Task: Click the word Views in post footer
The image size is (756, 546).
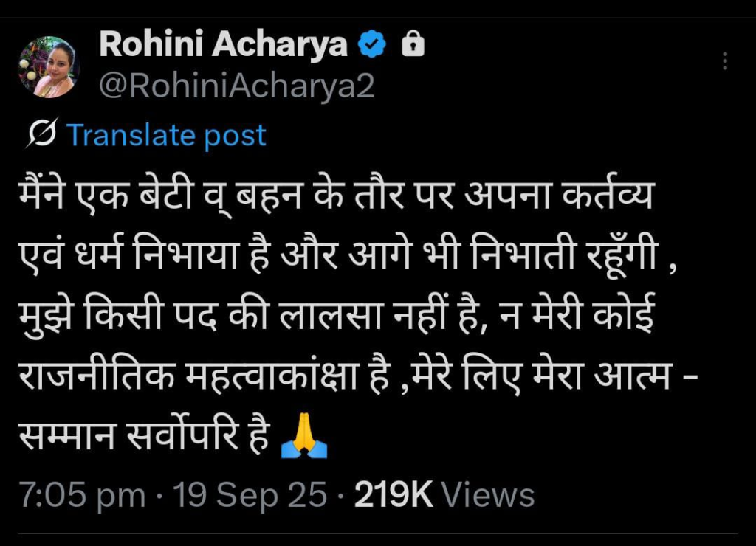Action: point(492,495)
